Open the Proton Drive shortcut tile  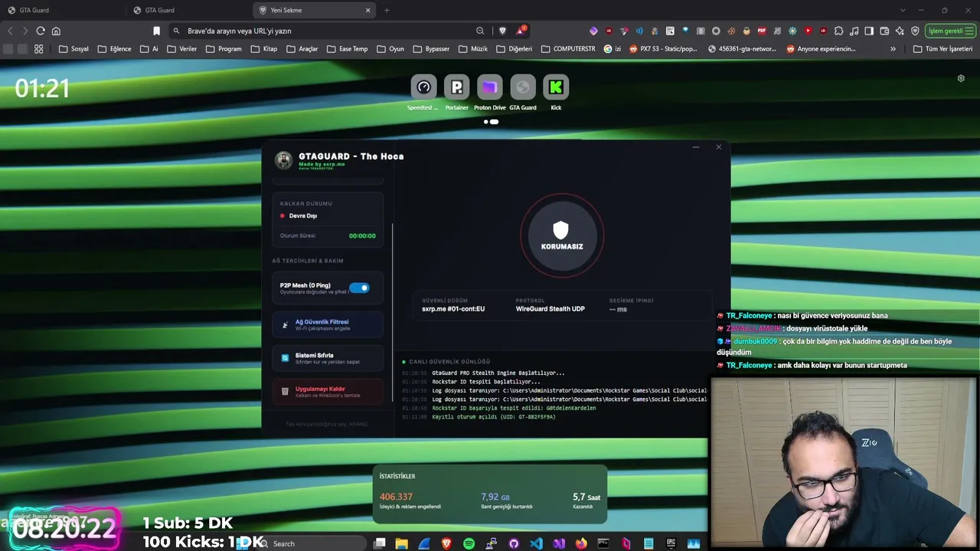coord(490,87)
